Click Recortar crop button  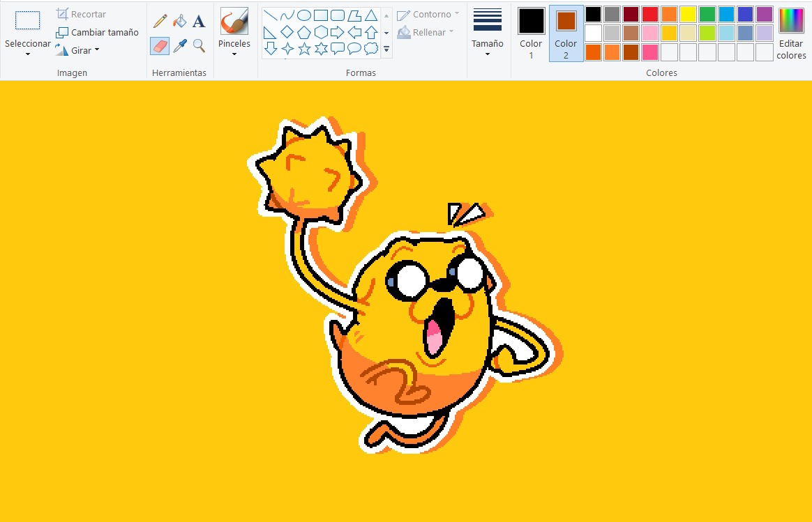point(82,14)
